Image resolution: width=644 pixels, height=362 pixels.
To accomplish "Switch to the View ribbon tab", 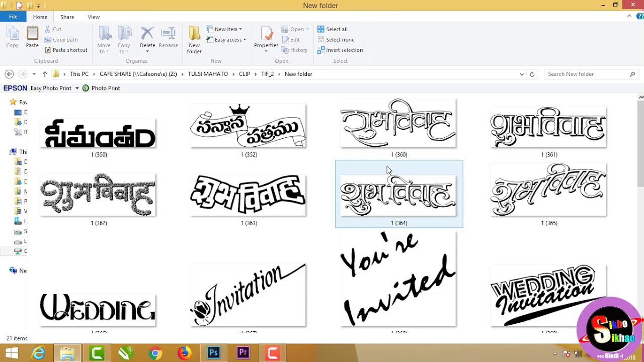I will point(94,17).
